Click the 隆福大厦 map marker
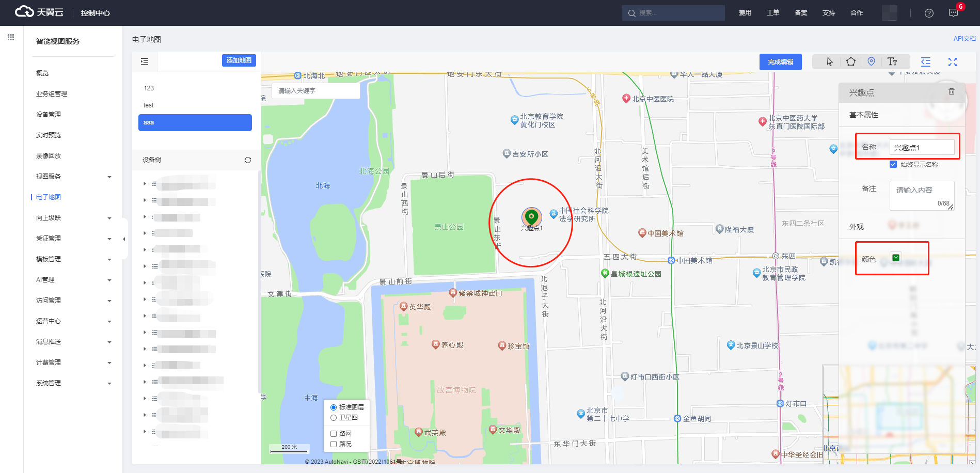Viewport: 980px width, 473px height. tap(720, 229)
